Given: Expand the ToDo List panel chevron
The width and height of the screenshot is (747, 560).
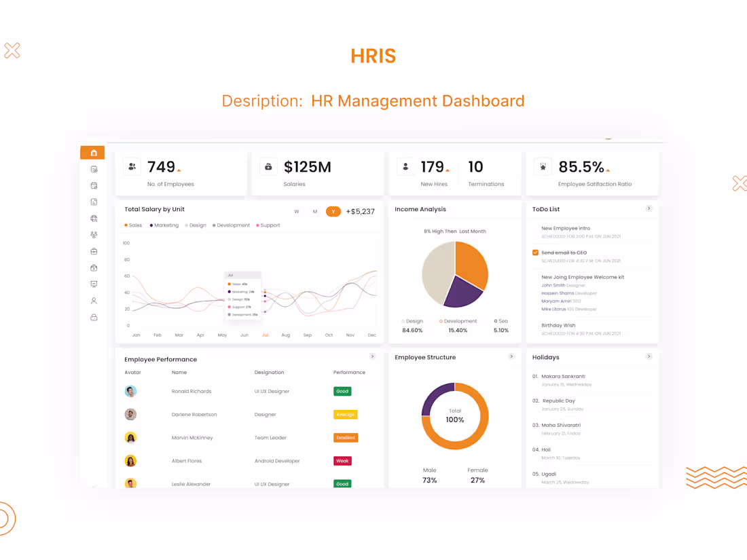Looking at the screenshot, I should point(649,208).
